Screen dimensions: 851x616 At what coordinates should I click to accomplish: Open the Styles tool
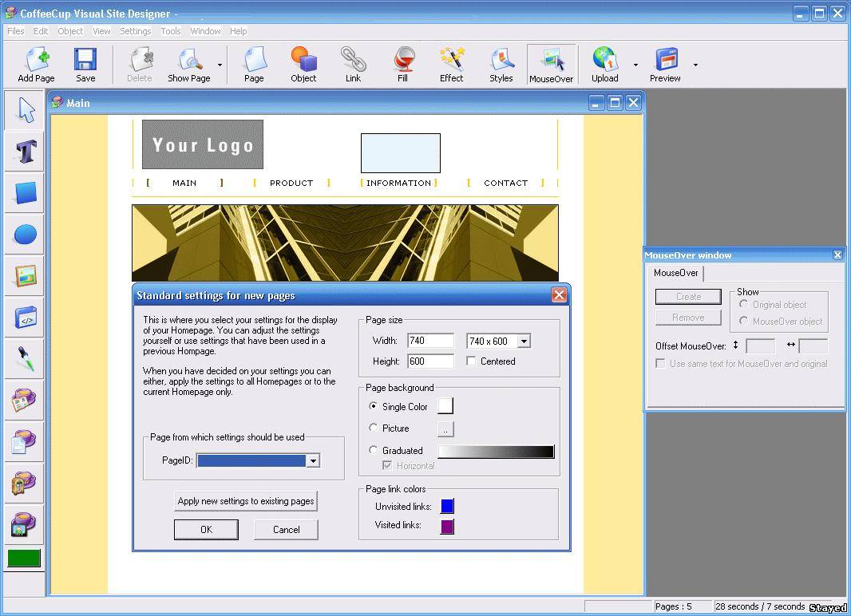click(501, 65)
